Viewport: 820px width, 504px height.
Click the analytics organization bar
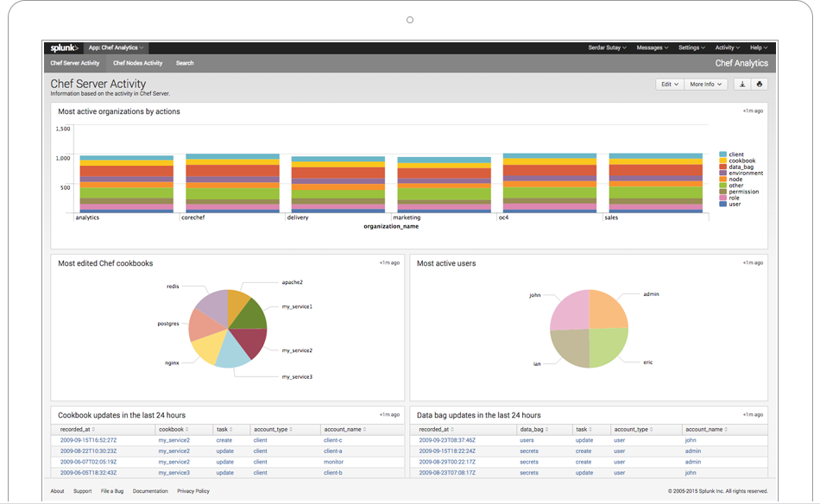(127, 184)
